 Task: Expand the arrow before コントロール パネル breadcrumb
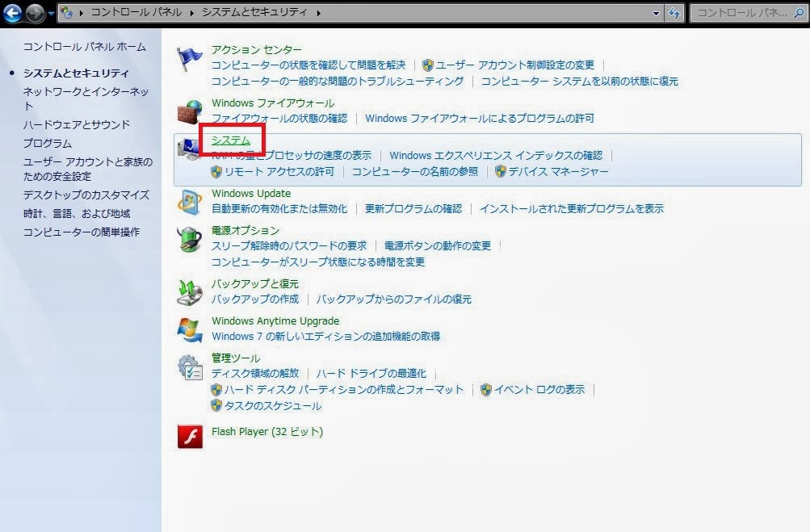pos(81,13)
